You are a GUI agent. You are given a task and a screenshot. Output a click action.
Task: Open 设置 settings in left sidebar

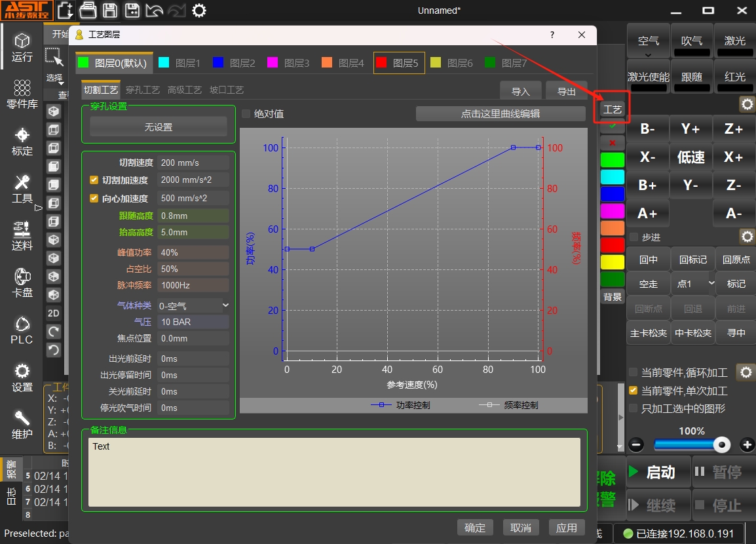22,378
